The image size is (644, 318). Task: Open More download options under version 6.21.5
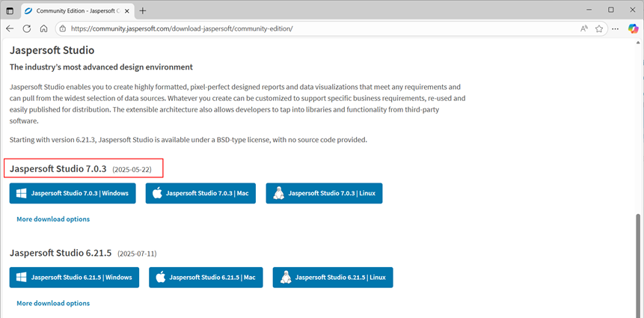(x=53, y=303)
